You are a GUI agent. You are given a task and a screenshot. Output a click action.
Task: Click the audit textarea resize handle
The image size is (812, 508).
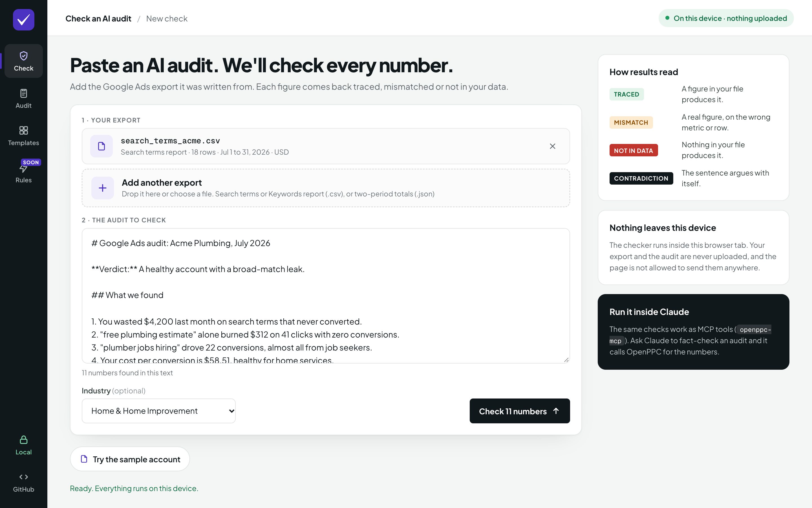tap(566, 360)
